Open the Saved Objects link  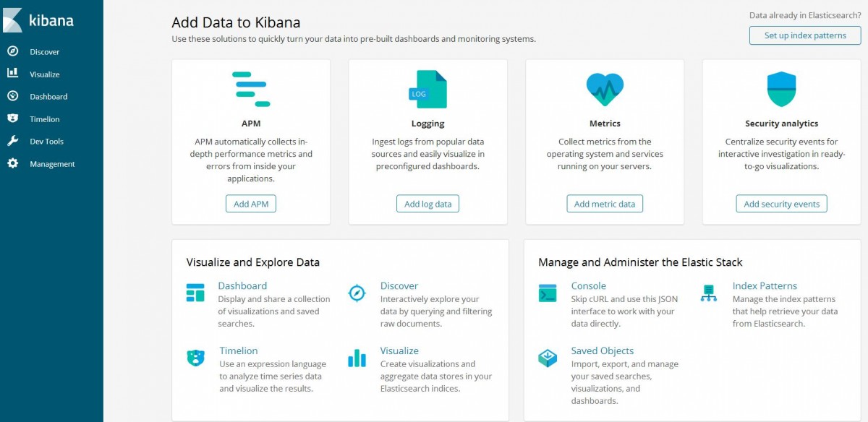603,350
